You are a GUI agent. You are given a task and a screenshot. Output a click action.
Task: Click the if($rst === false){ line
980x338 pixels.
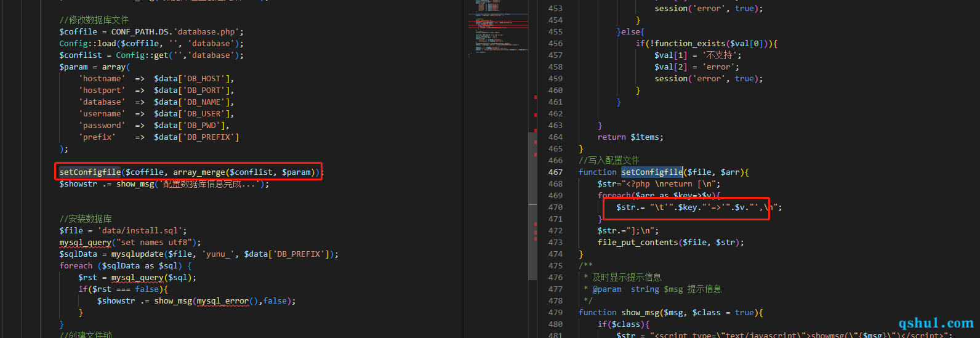(x=123, y=289)
